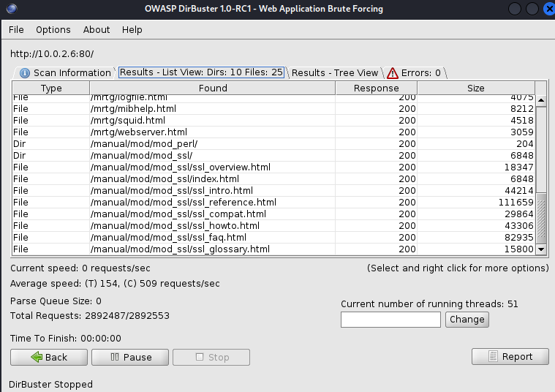Open the About menu
555x392 pixels.
click(x=97, y=30)
